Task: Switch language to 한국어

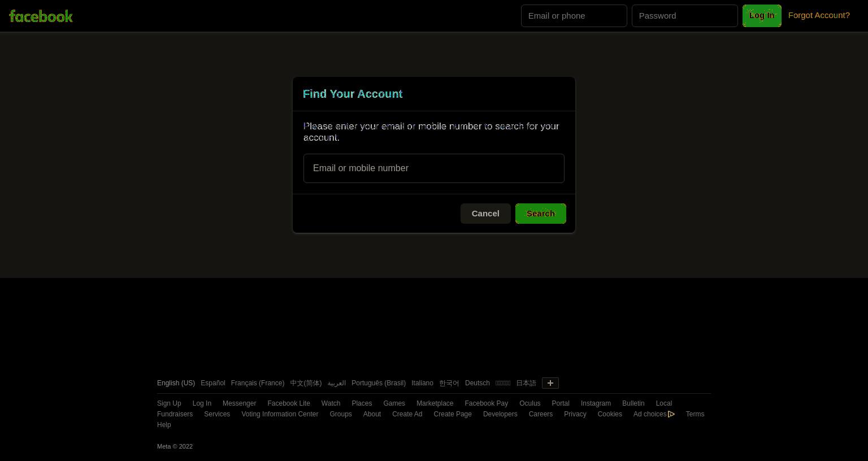Action: 449,383
